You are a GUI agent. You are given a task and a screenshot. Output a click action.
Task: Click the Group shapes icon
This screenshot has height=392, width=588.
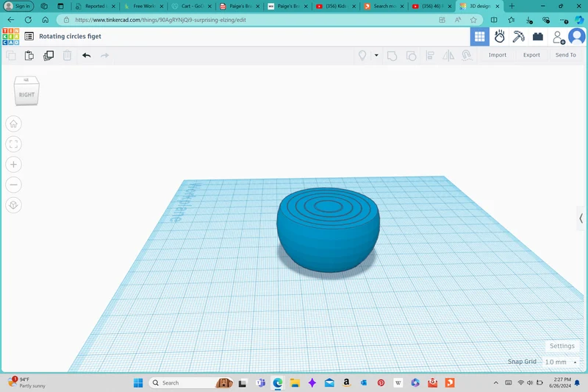point(392,55)
